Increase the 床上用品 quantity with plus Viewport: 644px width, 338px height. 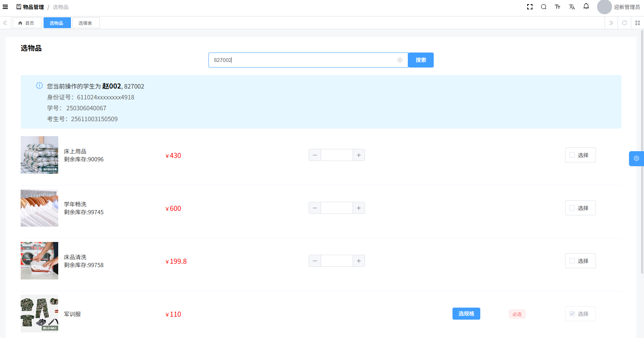point(359,155)
